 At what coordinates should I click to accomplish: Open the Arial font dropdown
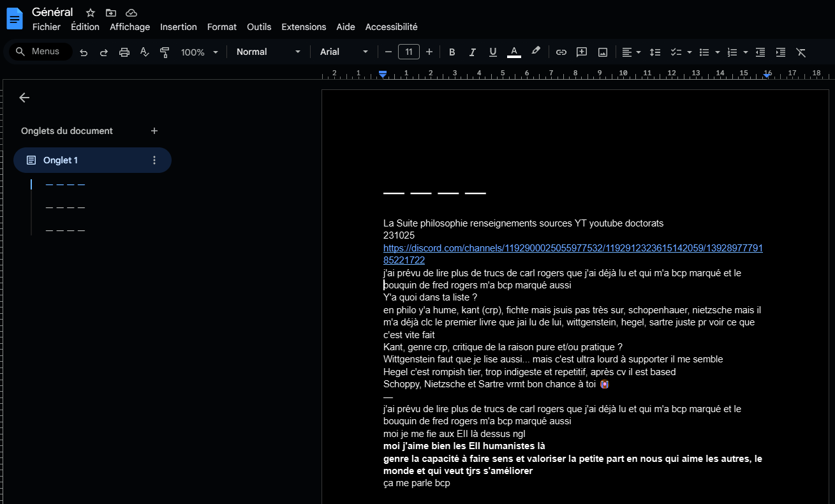344,52
